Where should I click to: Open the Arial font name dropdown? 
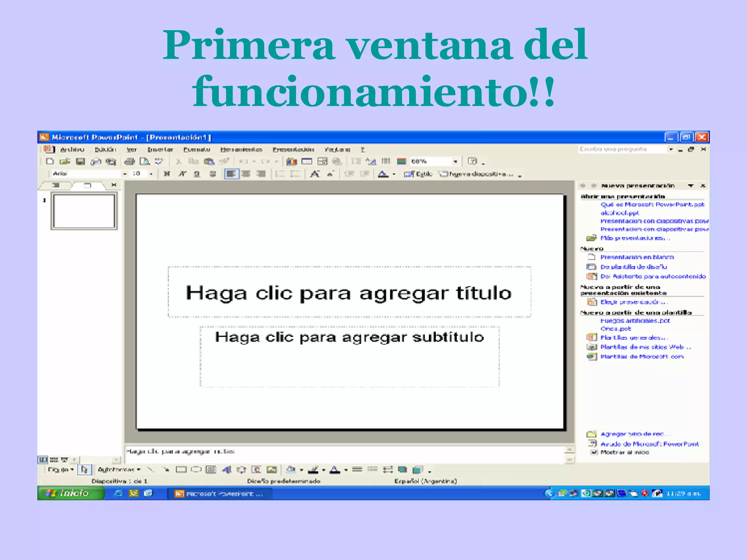pyautogui.click(x=124, y=174)
